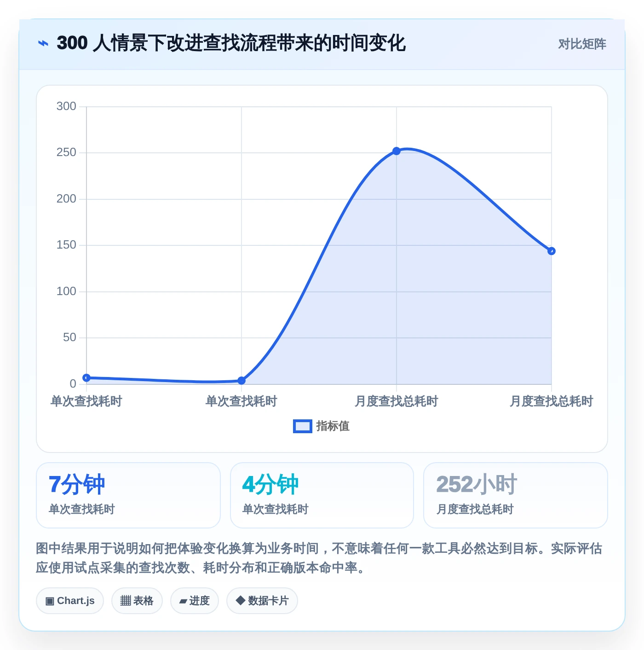Click the Chart.js tag chip
644x650 pixels.
(x=70, y=601)
